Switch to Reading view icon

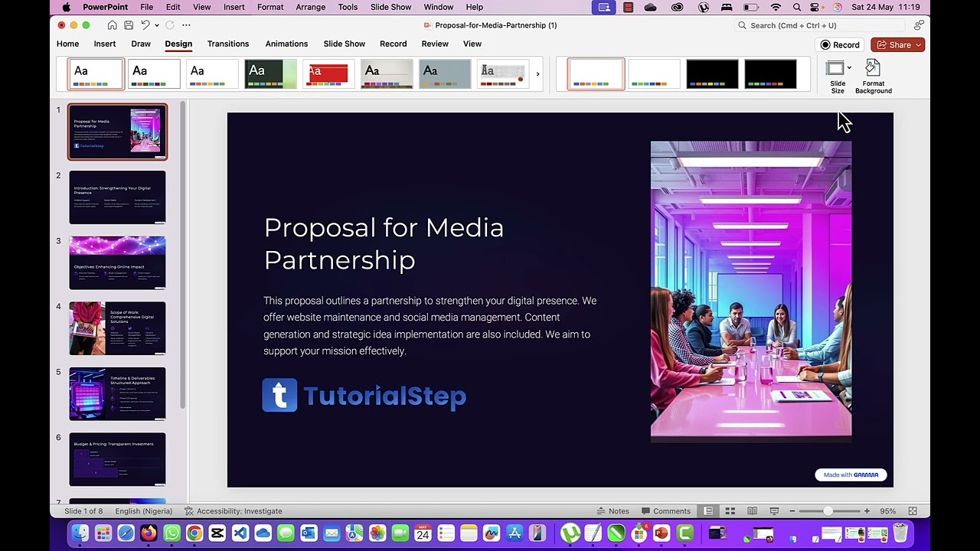click(752, 511)
